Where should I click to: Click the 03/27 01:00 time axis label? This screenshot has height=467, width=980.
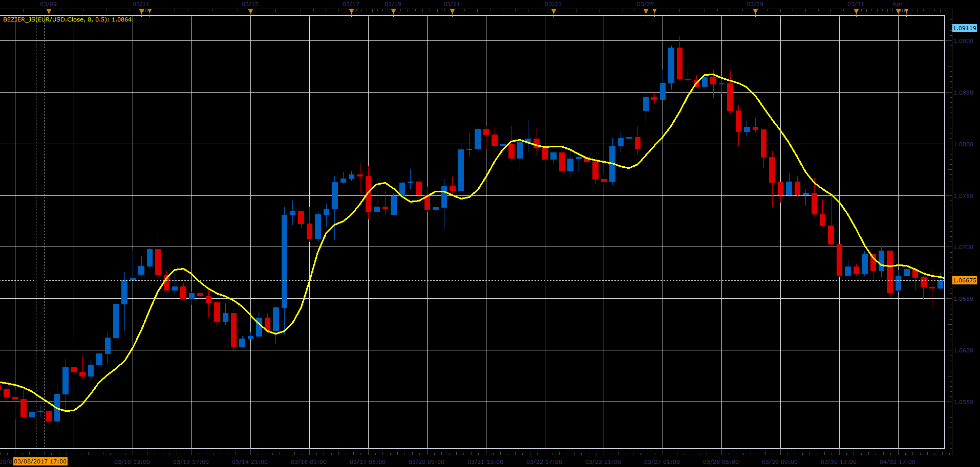pos(662,462)
